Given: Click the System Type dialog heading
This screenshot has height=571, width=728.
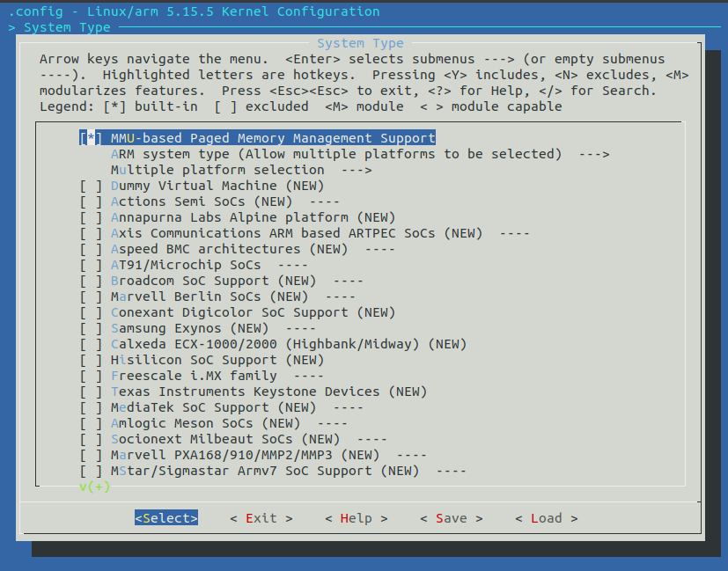Looking at the screenshot, I should tap(360, 43).
